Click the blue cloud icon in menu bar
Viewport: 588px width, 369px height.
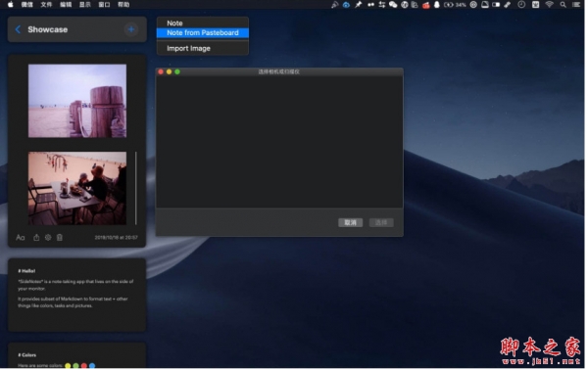tap(346, 5)
